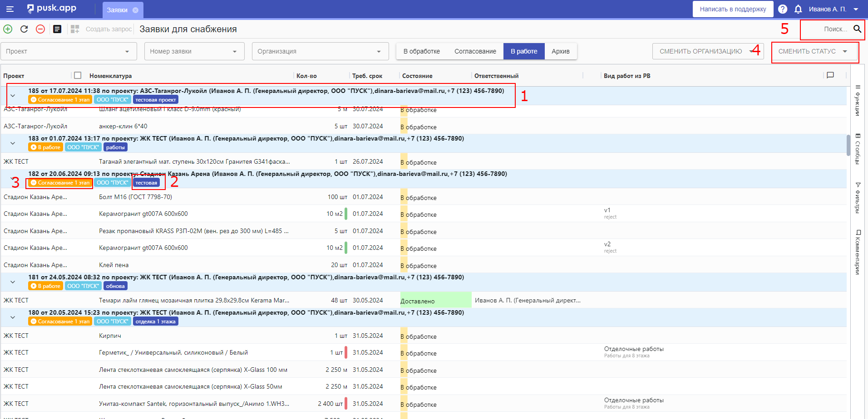Collapse request 183 group row

[x=13, y=143]
